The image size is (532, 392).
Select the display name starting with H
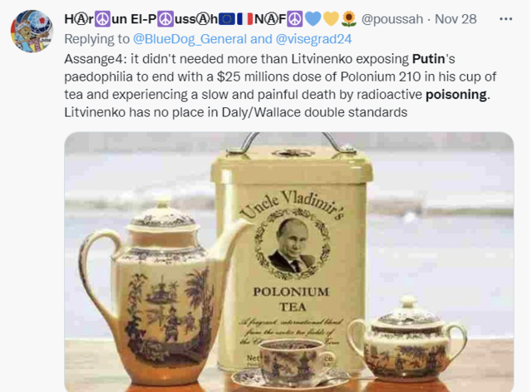[210, 19]
